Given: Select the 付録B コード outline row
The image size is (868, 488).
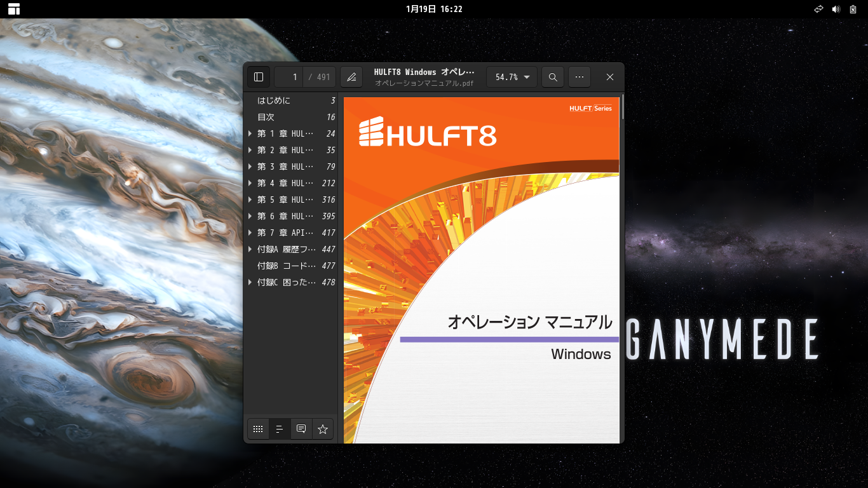Looking at the screenshot, I should click(291, 266).
